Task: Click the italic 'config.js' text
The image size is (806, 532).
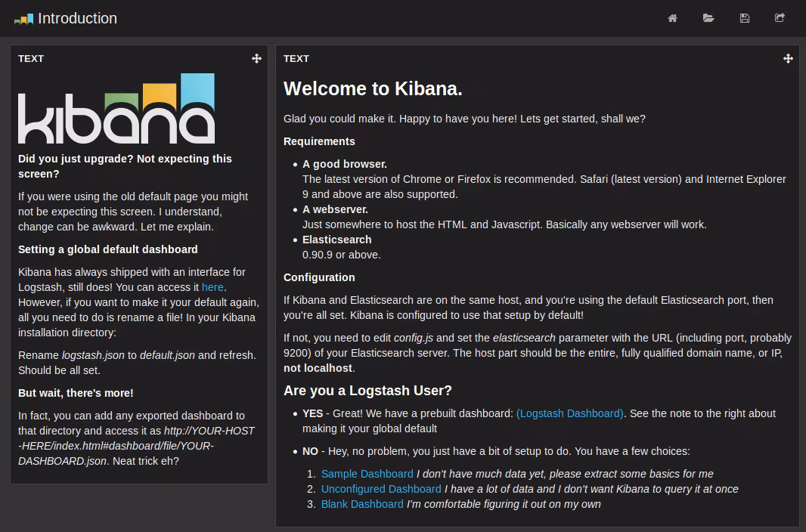Action: 414,338
